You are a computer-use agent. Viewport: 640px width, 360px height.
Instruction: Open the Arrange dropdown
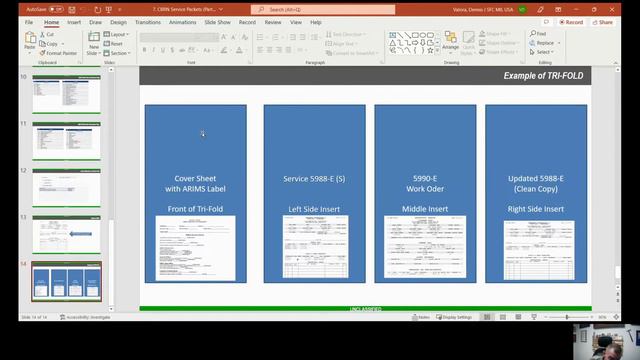point(451,43)
